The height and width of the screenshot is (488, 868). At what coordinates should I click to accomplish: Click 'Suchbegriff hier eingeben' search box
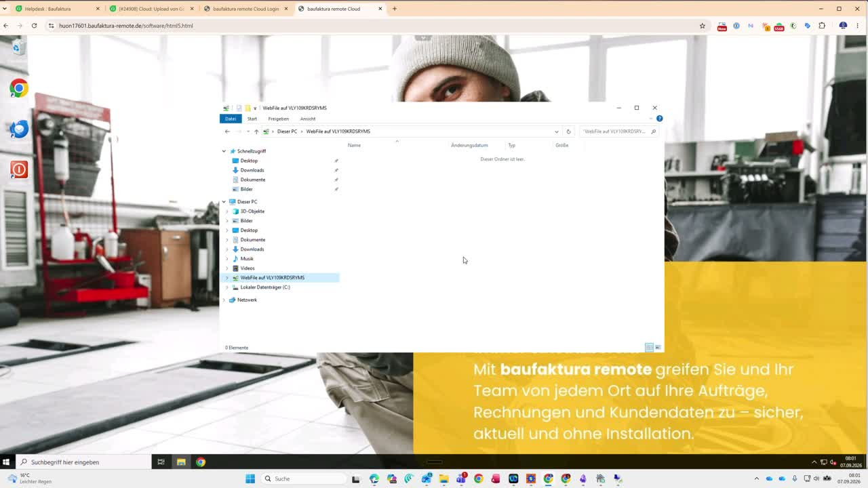(x=83, y=462)
